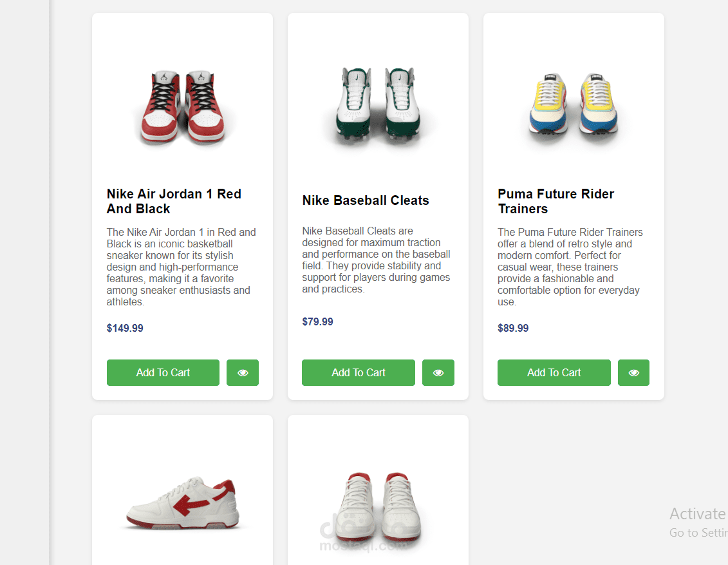
Task: Click the Nike Baseball Cleats title
Action: click(366, 200)
